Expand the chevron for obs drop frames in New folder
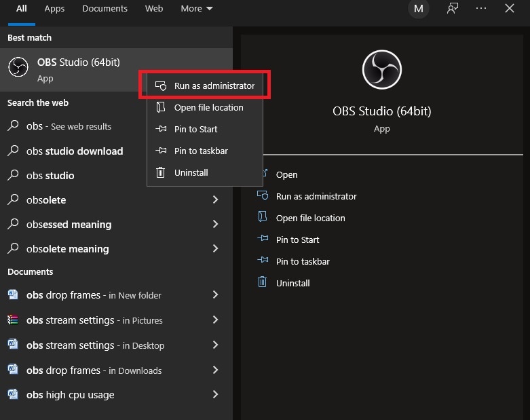530x420 pixels. click(x=215, y=295)
